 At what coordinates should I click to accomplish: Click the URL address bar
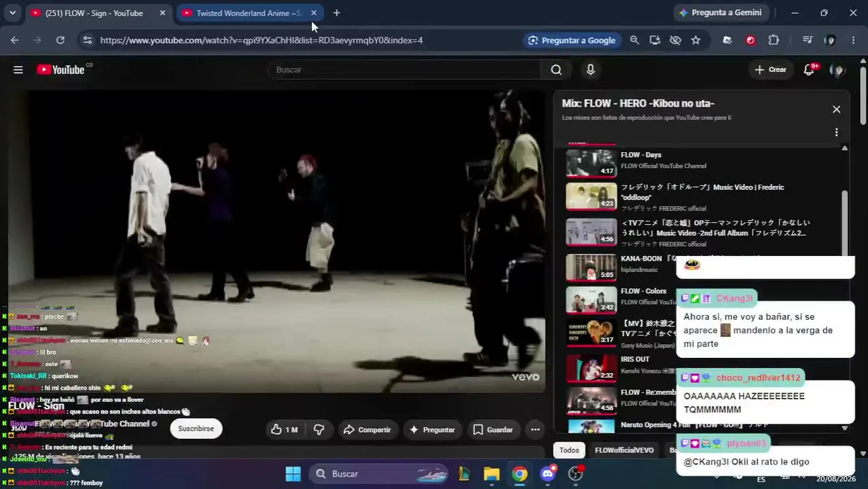261,40
